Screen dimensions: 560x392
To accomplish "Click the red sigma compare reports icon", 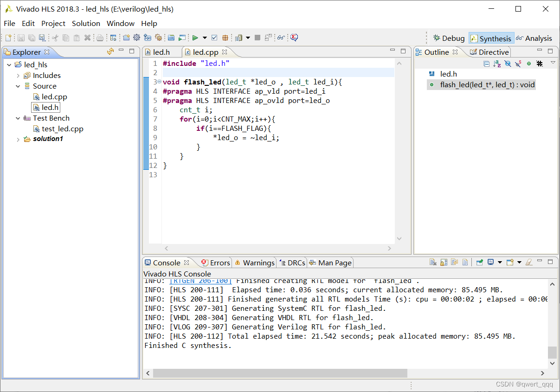I will pos(294,38).
